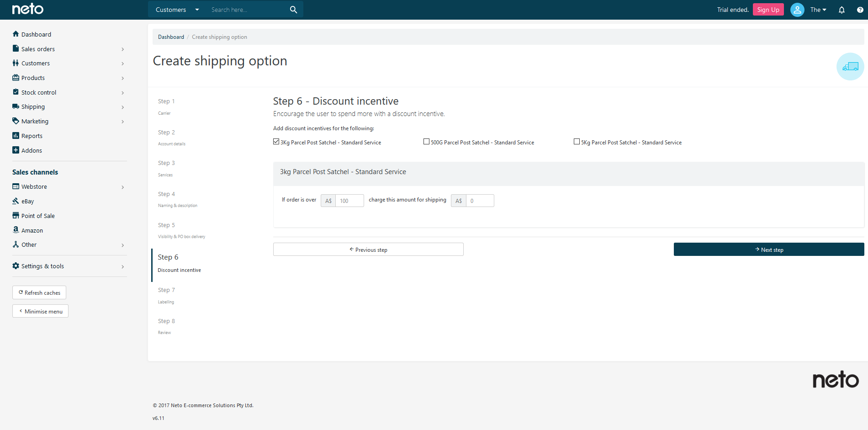Click the Stock control clipboard icon
The width and height of the screenshot is (868, 430).
tap(16, 92)
